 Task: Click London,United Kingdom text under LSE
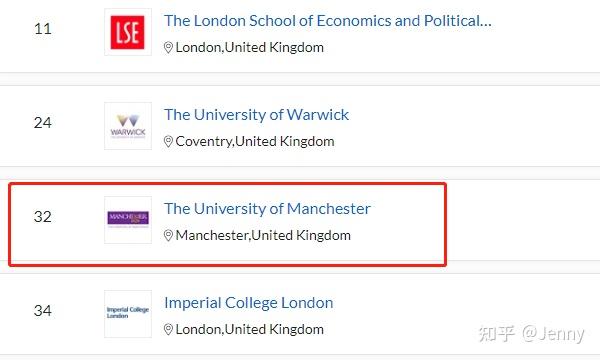(x=249, y=47)
